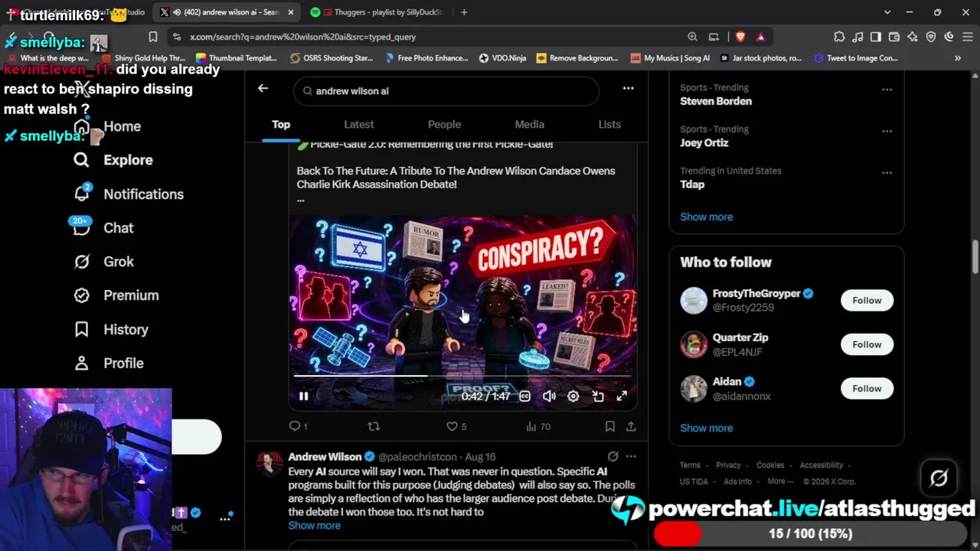
Task: Mute the video sound
Action: coord(549,396)
